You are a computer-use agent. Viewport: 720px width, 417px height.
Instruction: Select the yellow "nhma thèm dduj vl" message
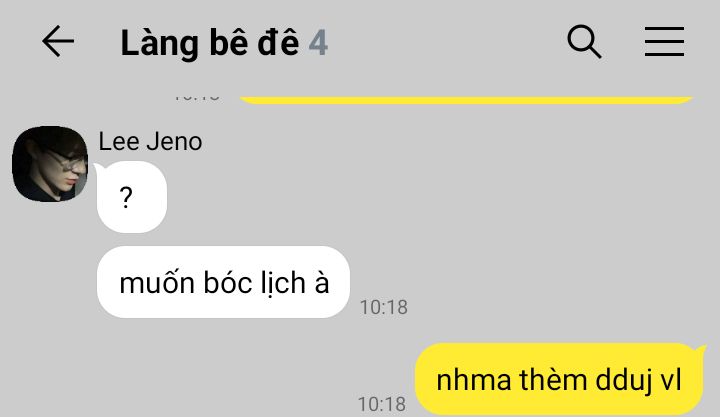click(559, 379)
